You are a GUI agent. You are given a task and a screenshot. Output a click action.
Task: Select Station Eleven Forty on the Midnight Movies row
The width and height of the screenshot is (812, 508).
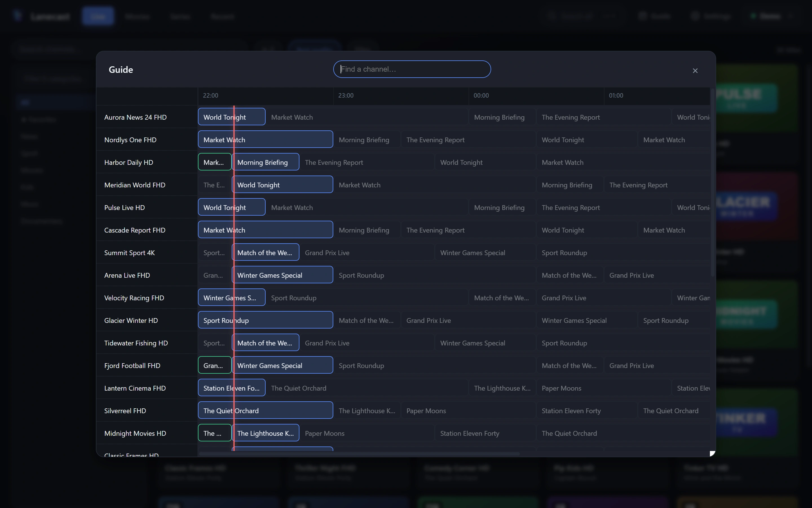point(485,433)
